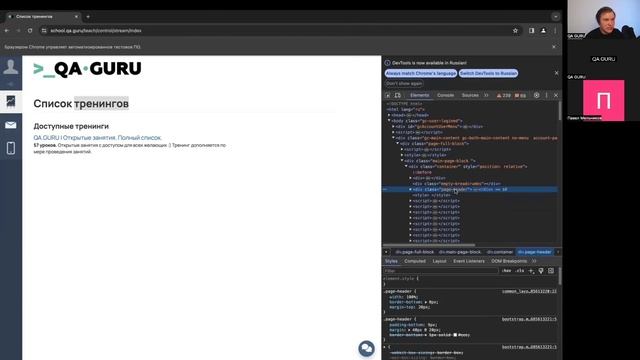Expand margin shorthand in page-header rule
640x360 pixels.
(408, 330)
